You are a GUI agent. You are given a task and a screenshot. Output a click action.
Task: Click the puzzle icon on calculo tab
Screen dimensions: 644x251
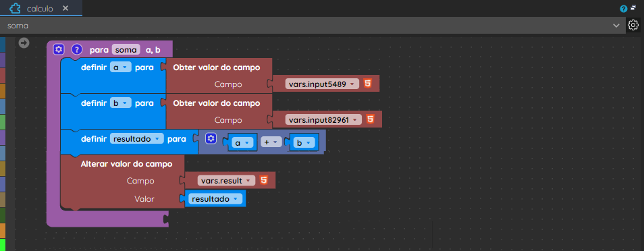(x=15, y=8)
